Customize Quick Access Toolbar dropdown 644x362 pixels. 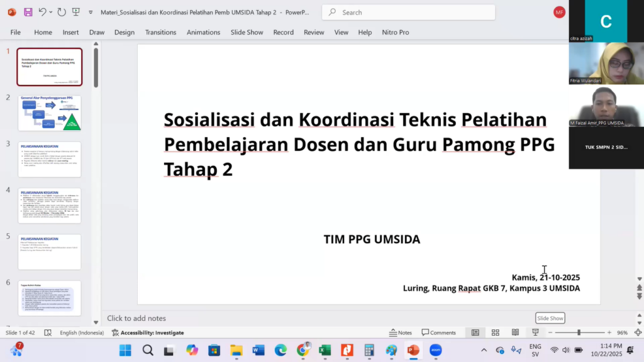coord(91,12)
